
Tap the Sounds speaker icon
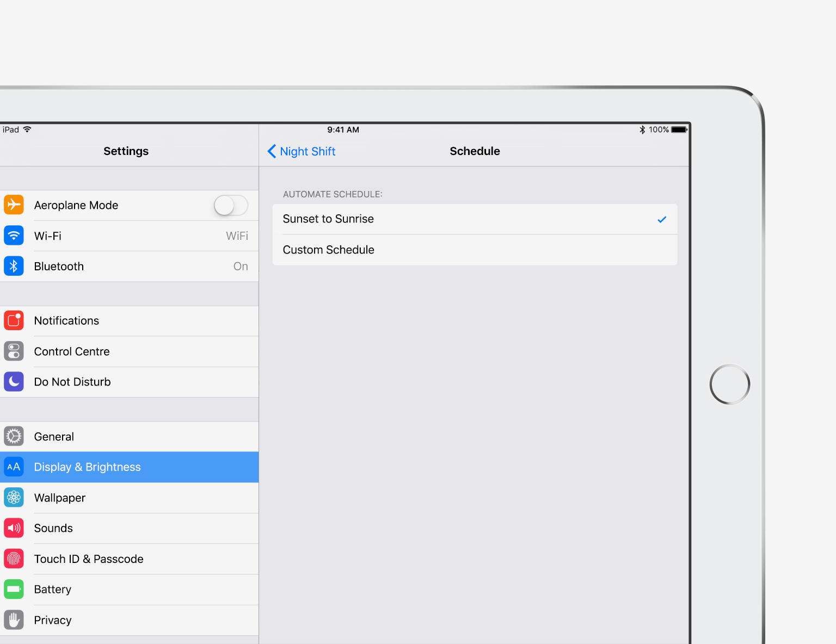point(14,528)
